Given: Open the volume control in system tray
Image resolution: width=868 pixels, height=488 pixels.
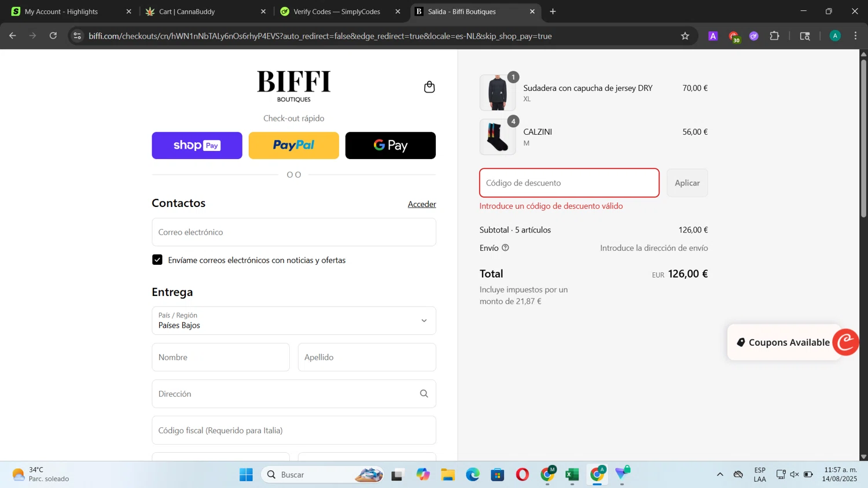Looking at the screenshot, I should 794,475.
